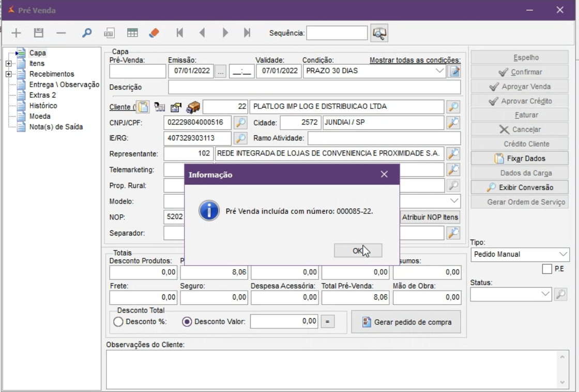579x392 pixels.
Task: Click the search icon next to Sequência field
Action: [x=379, y=33]
